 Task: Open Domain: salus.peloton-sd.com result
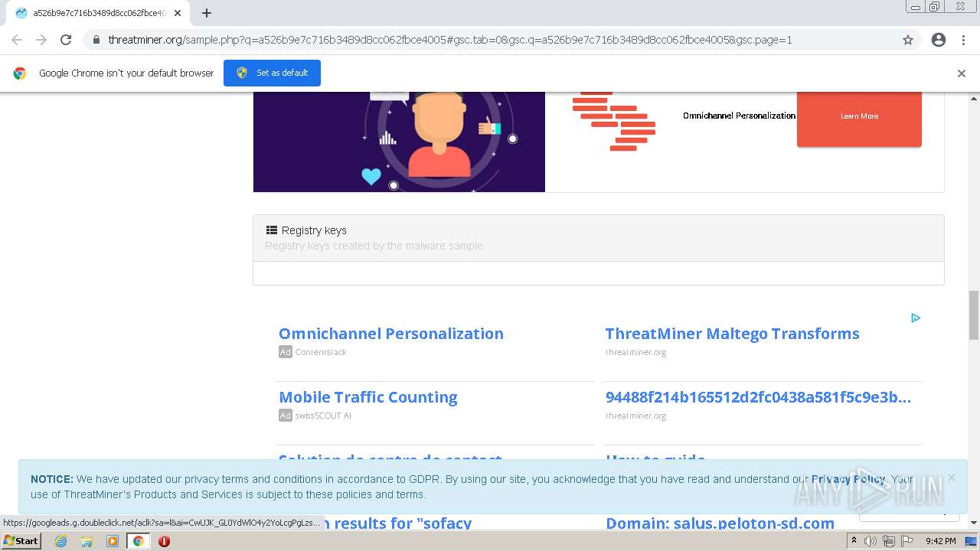(x=720, y=523)
